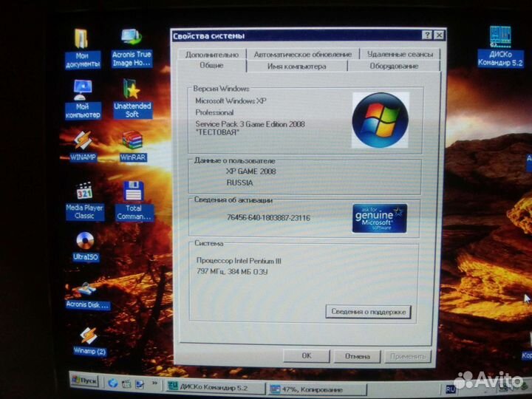Open the Мой компьютер desktop icon
The image size is (532, 399).
click(x=82, y=90)
